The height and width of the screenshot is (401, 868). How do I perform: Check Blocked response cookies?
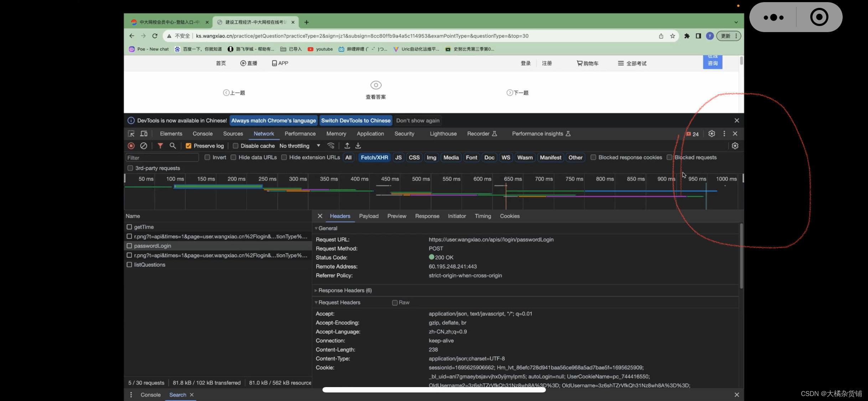pos(593,157)
